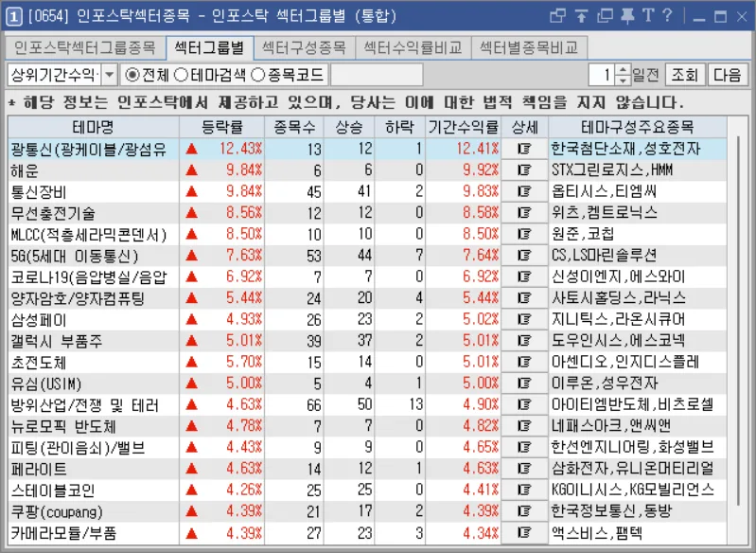756x553 pixels.
Task: Sort by 기간수익률 column header
Action: pyautogui.click(x=464, y=128)
